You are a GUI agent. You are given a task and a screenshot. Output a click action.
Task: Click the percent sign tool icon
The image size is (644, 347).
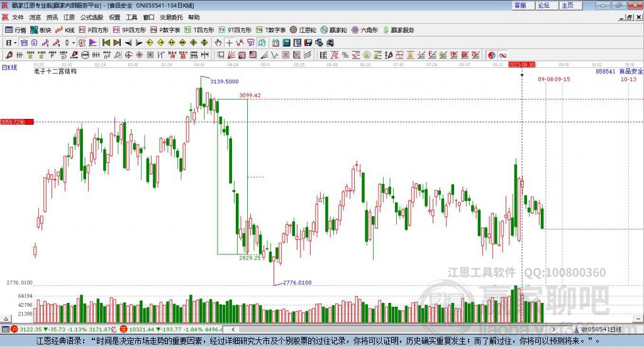pyautogui.click(x=345, y=55)
